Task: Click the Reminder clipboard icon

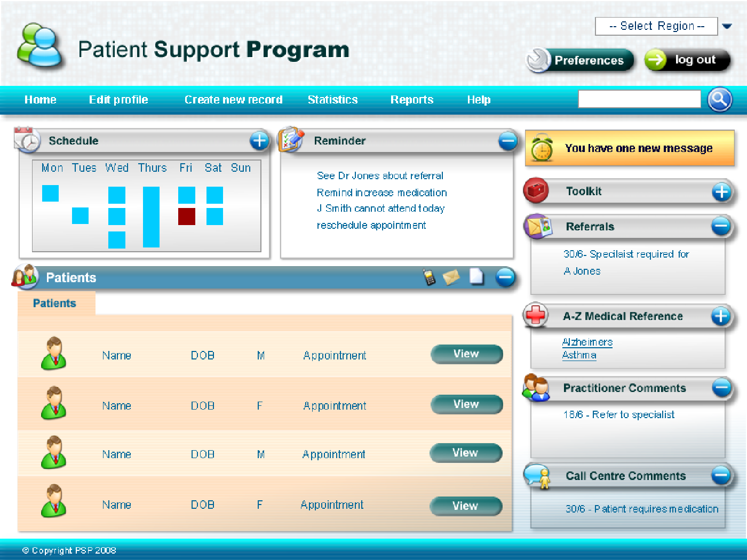Action: pyautogui.click(x=291, y=139)
